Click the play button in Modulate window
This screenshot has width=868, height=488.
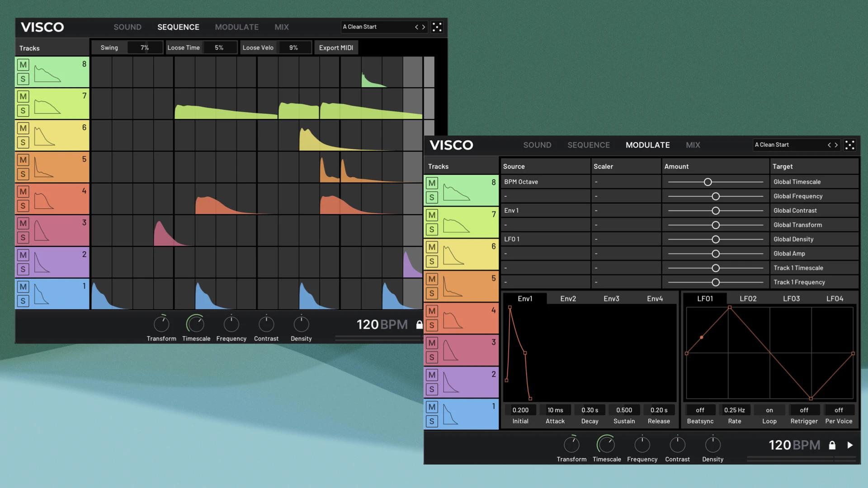[850, 445]
